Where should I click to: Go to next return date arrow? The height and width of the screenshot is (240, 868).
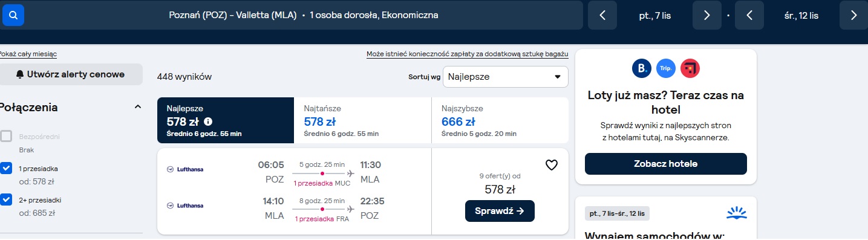click(x=853, y=15)
